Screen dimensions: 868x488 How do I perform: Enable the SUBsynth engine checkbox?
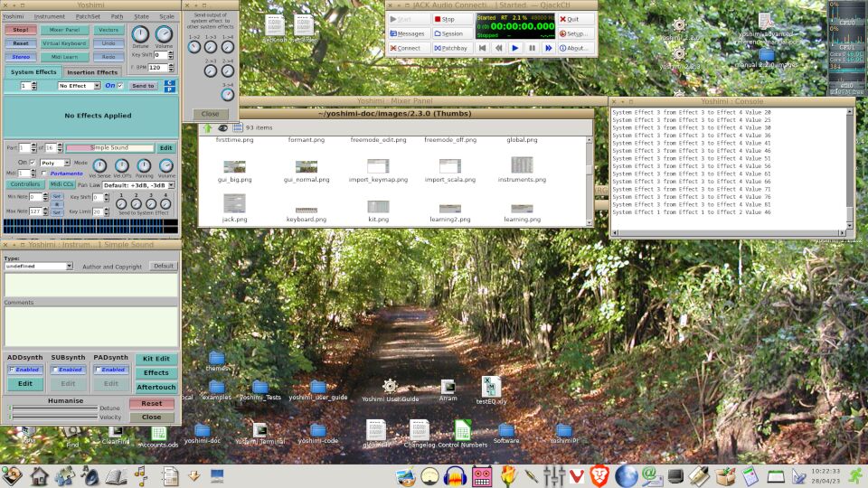coord(54,369)
